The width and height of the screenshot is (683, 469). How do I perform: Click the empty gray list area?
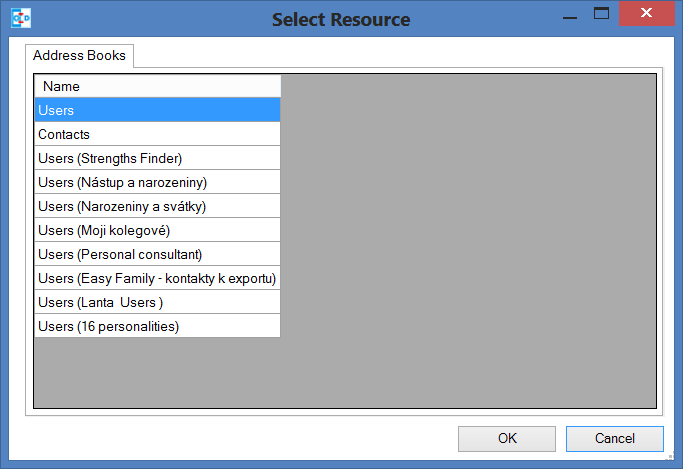click(x=468, y=240)
